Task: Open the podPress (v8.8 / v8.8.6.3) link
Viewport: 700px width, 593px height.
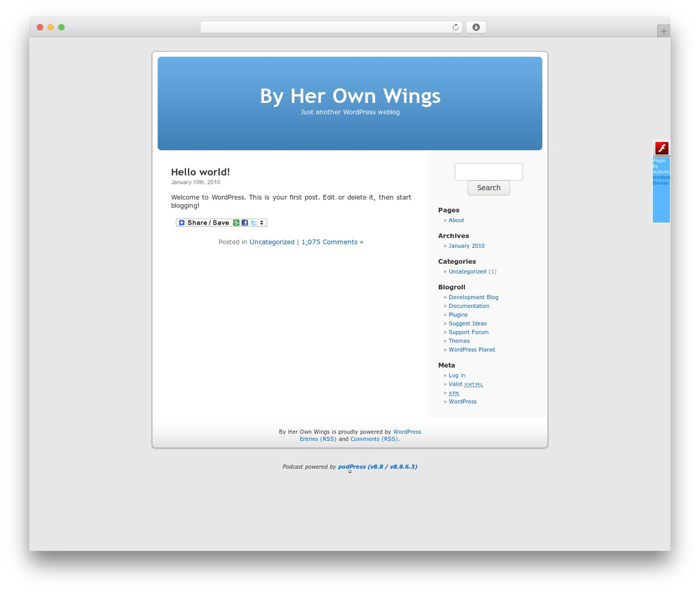Action: [377, 467]
